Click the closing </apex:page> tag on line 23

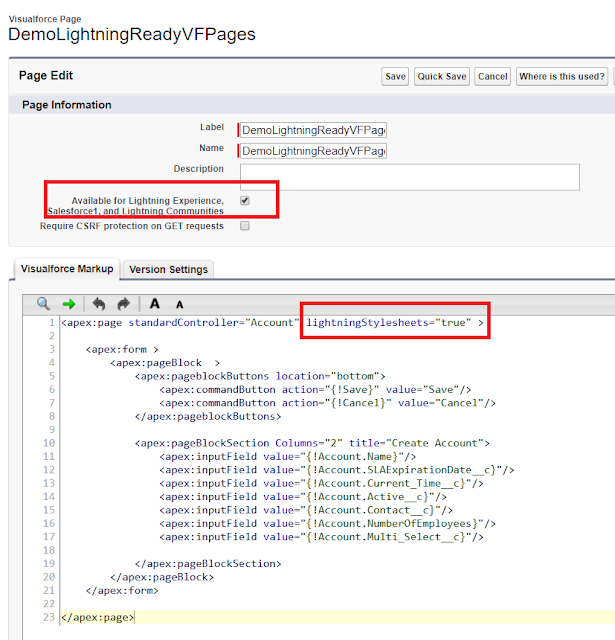coord(98,617)
